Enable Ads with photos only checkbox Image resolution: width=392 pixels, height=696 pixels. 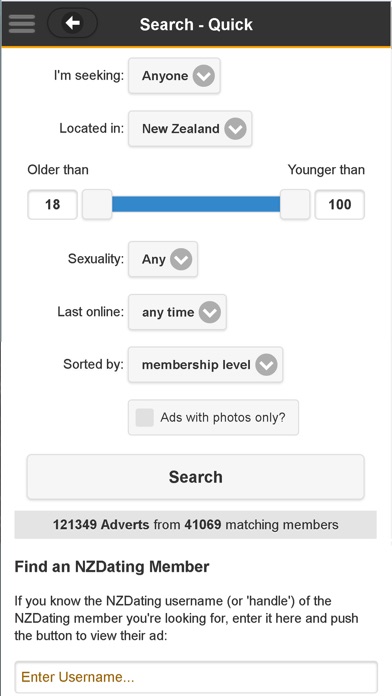click(145, 418)
